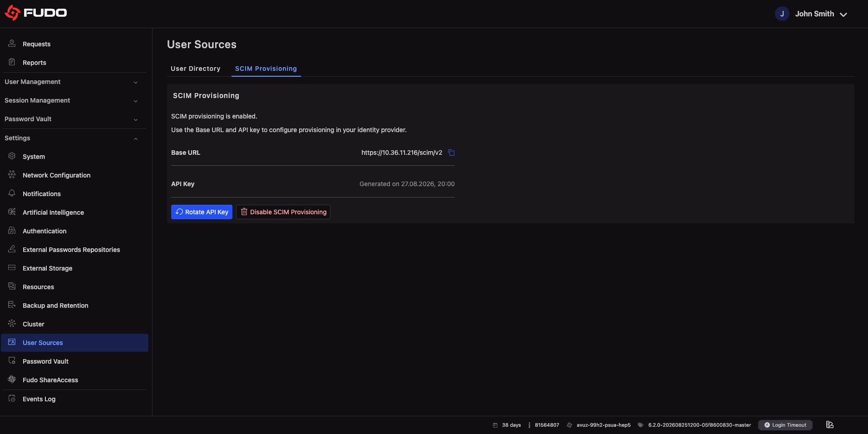
Task: Click the Password Vault settings icon
Action: (x=12, y=361)
